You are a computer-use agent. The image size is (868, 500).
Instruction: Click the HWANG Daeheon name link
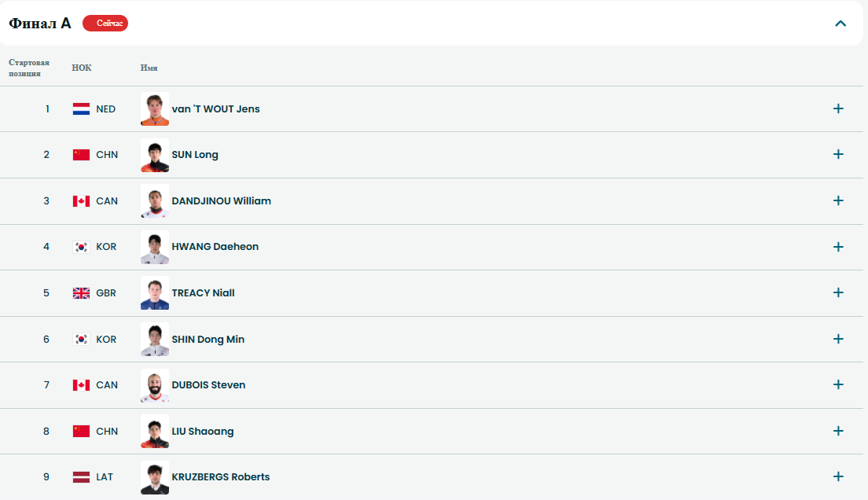(215, 247)
